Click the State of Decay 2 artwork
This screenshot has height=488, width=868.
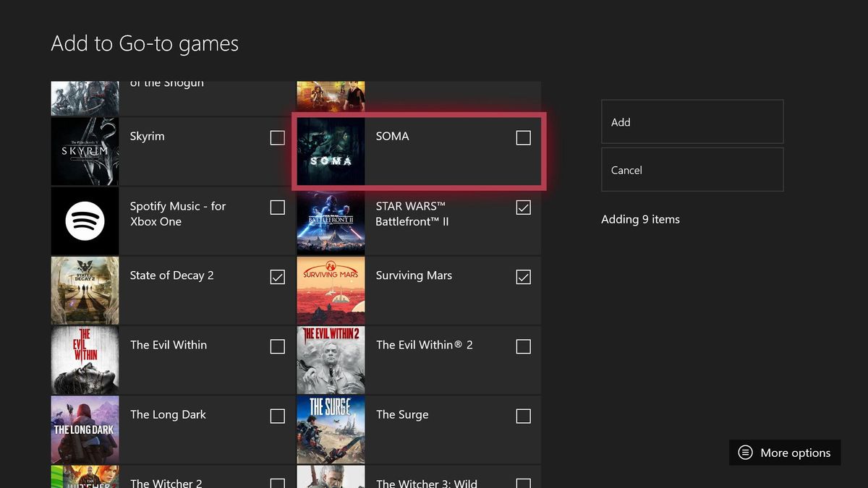click(84, 290)
